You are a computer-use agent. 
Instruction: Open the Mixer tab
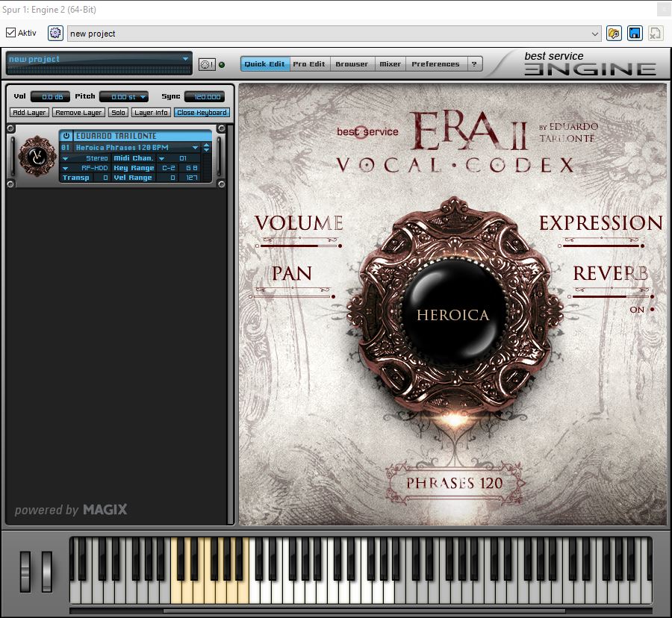390,63
